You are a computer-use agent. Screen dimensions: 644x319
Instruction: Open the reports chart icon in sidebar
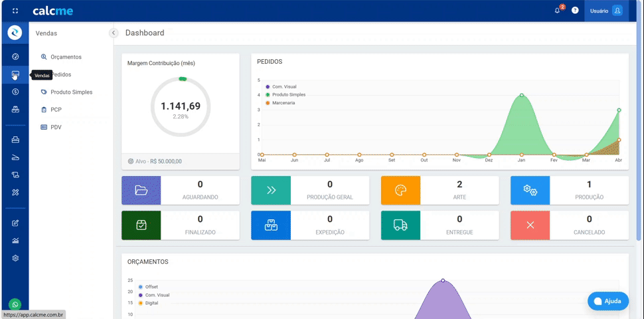pos(15,241)
